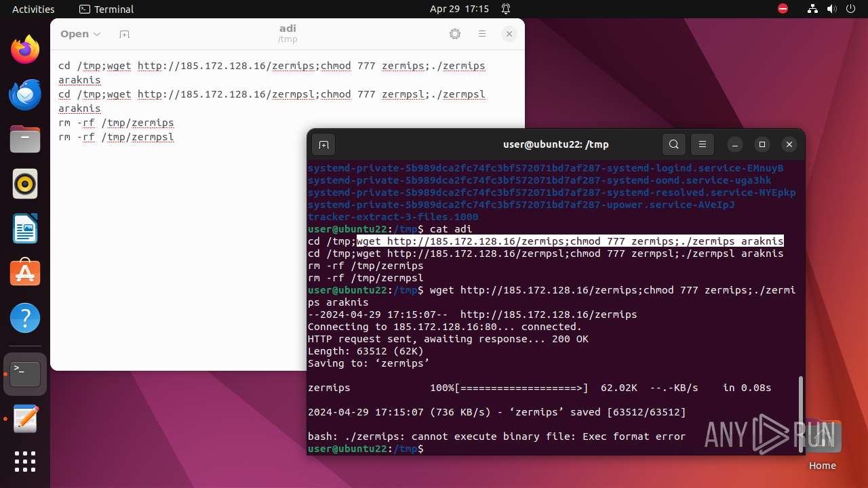Open the network status icon
This screenshot has height=488, width=868.
[x=812, y=9]
